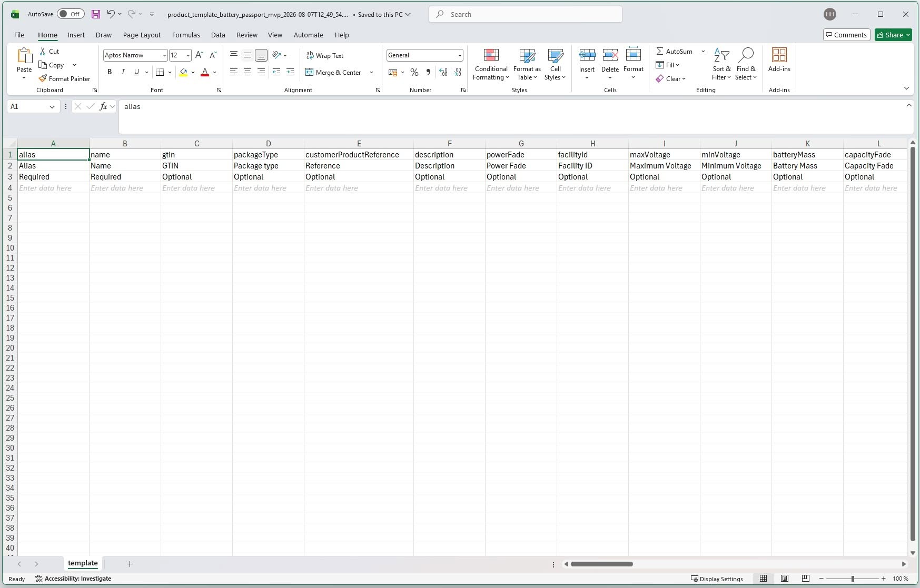Click the Search box
This screenshot has width=920, height=588.
[526, 14]
